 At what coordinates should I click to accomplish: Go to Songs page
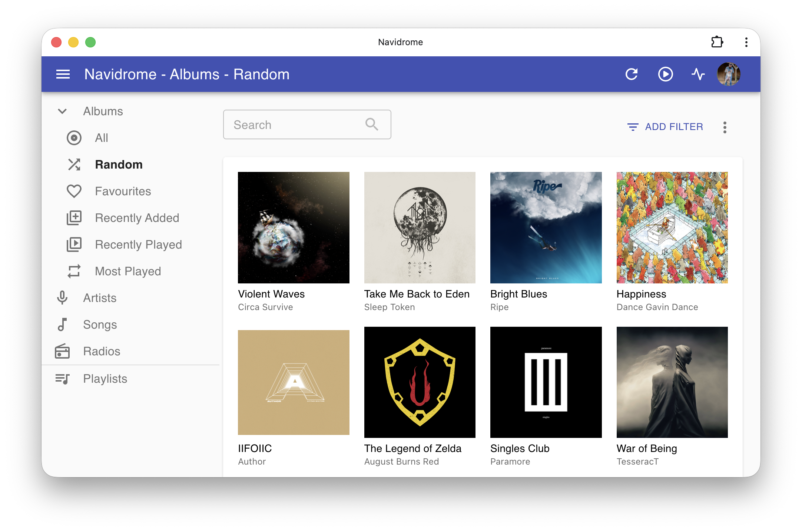(130, 325)
